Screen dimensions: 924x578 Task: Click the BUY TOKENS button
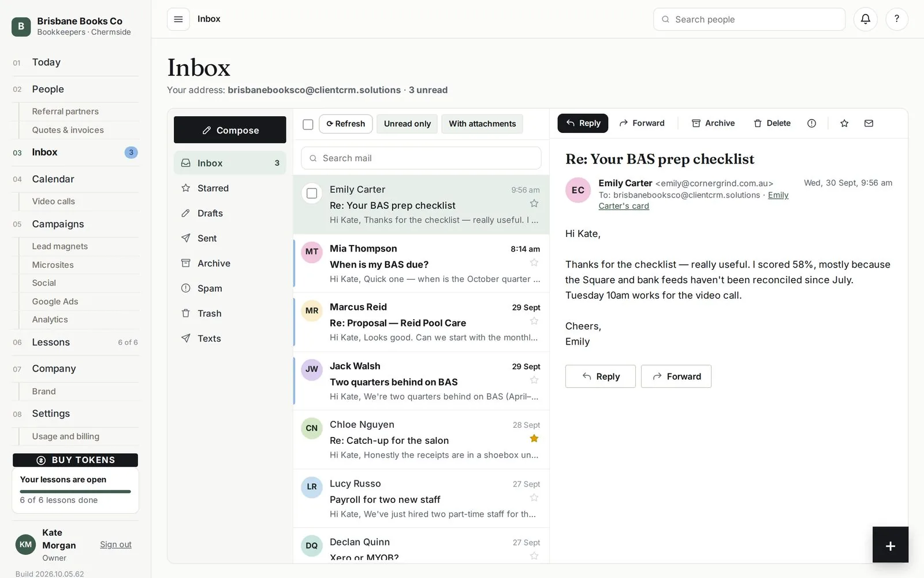point(75,460)
